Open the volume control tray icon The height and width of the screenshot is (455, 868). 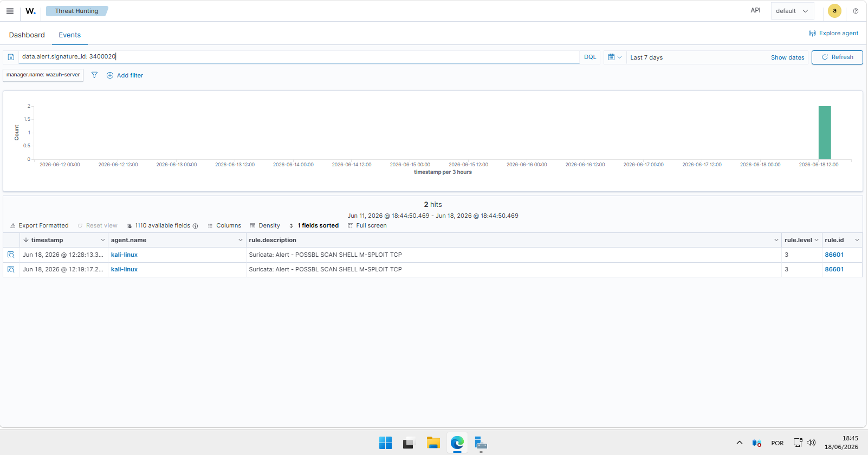[x=811, y=443]
